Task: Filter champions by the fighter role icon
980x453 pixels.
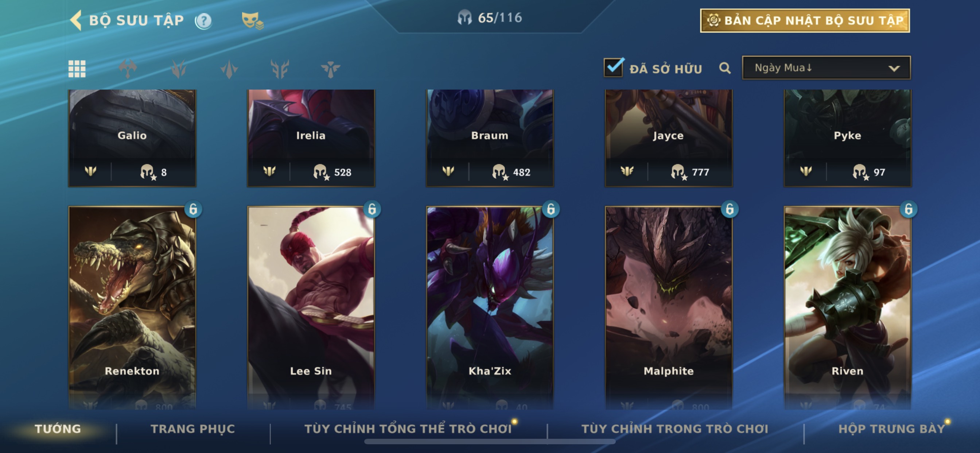Action: click(x=128, y=69)
